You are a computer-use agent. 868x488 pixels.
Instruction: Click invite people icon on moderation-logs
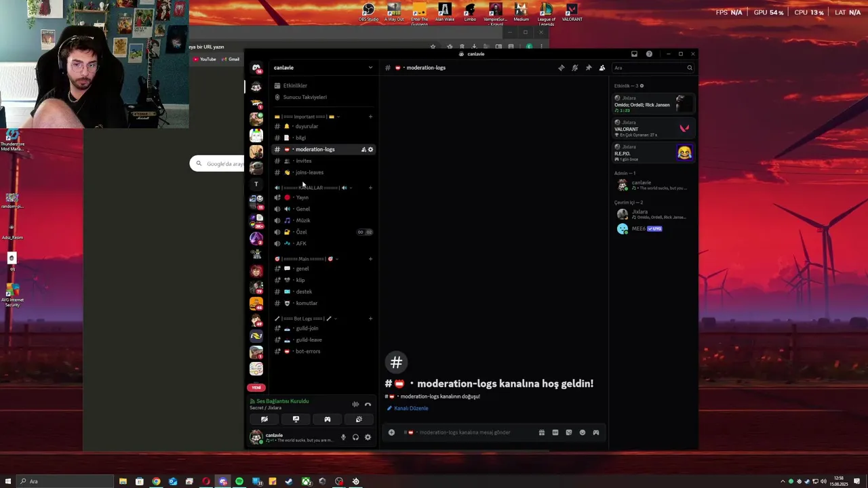pos(363,149)
